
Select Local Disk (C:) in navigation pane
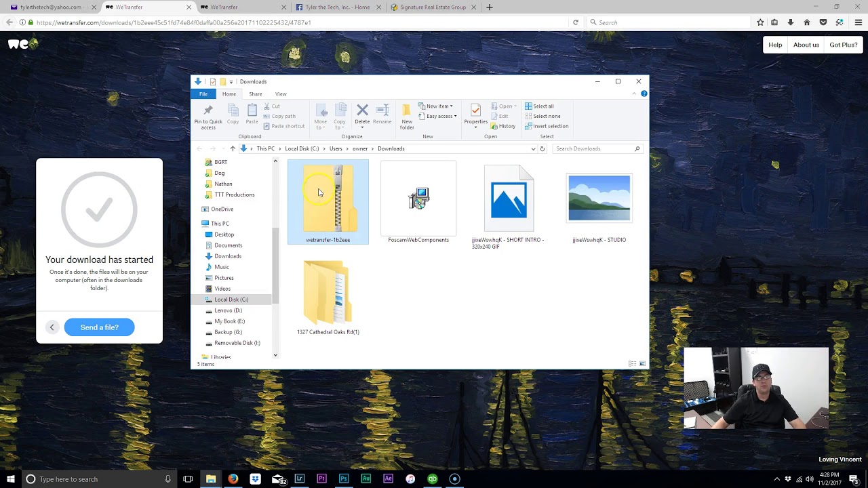click(x=231, y=300)
